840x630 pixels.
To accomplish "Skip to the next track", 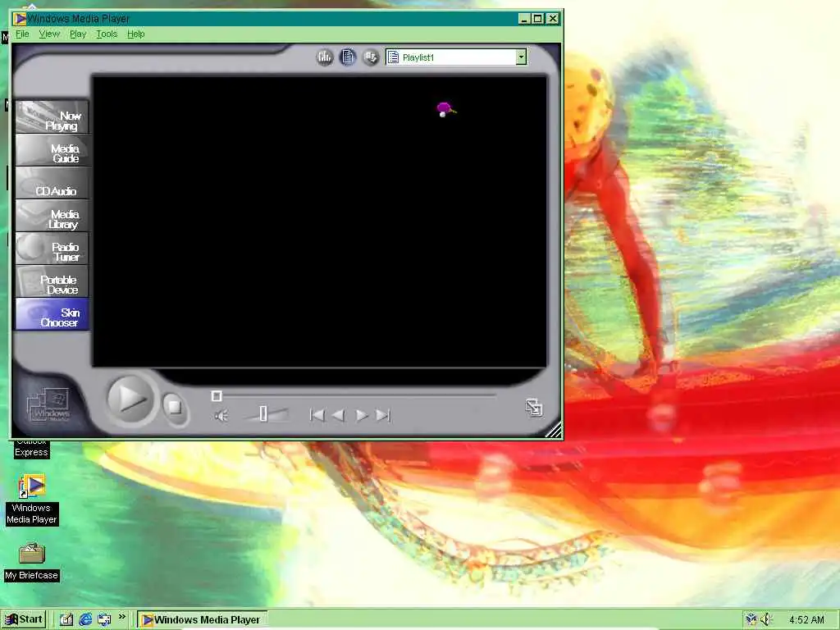I will point(383,415).
